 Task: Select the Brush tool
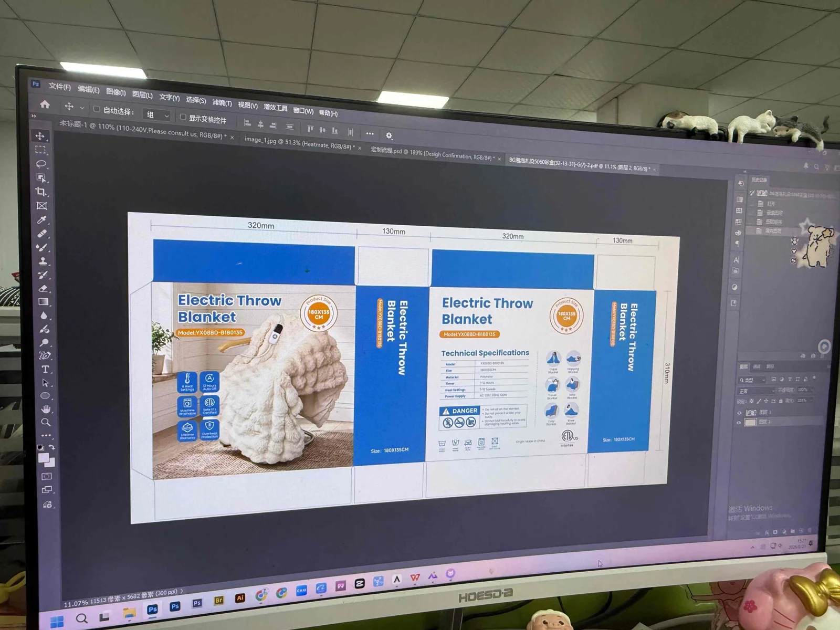click(x=42, y=247)
